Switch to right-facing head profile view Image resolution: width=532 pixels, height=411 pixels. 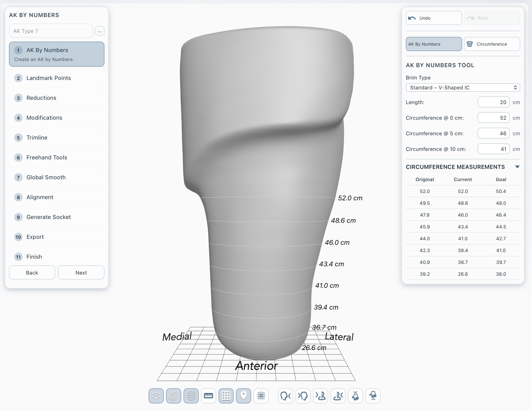click(285, 396)
